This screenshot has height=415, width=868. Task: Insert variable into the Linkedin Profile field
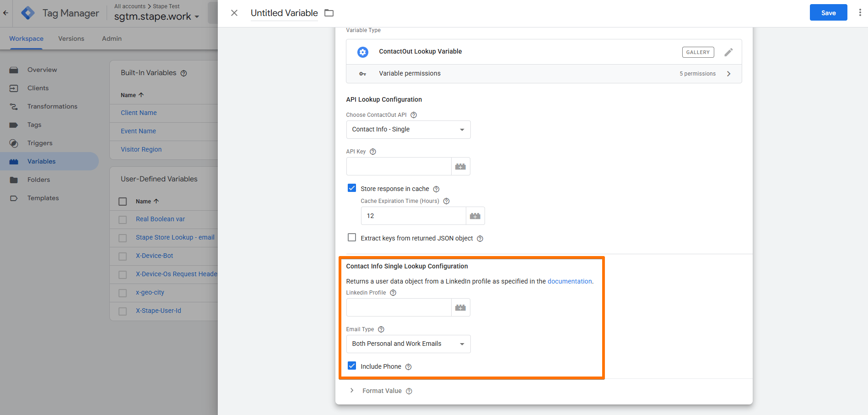pyautogui.click(x=461, y=307)
